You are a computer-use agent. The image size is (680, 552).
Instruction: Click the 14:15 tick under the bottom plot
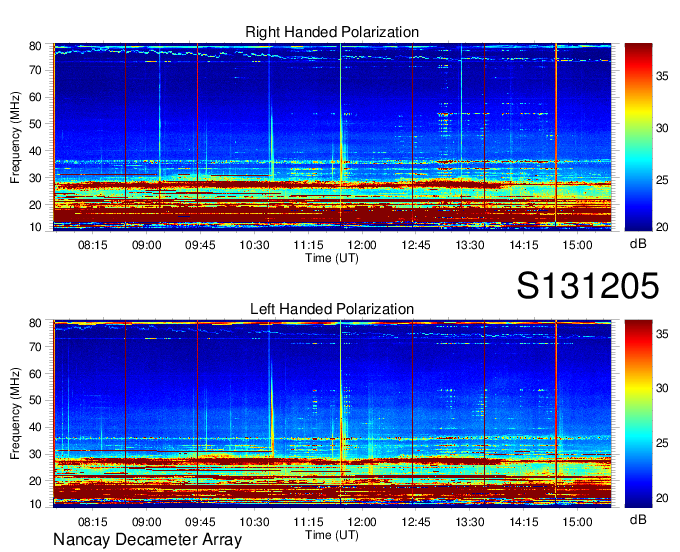point(523,522)
